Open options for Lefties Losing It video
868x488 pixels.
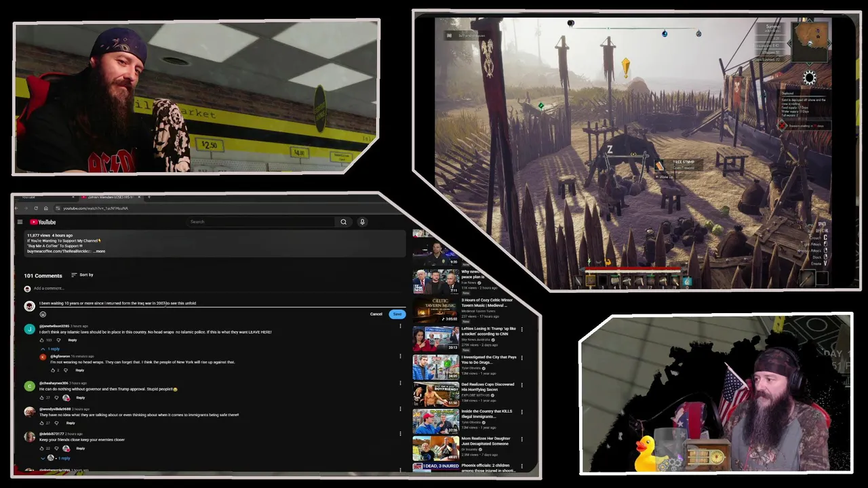521,330
